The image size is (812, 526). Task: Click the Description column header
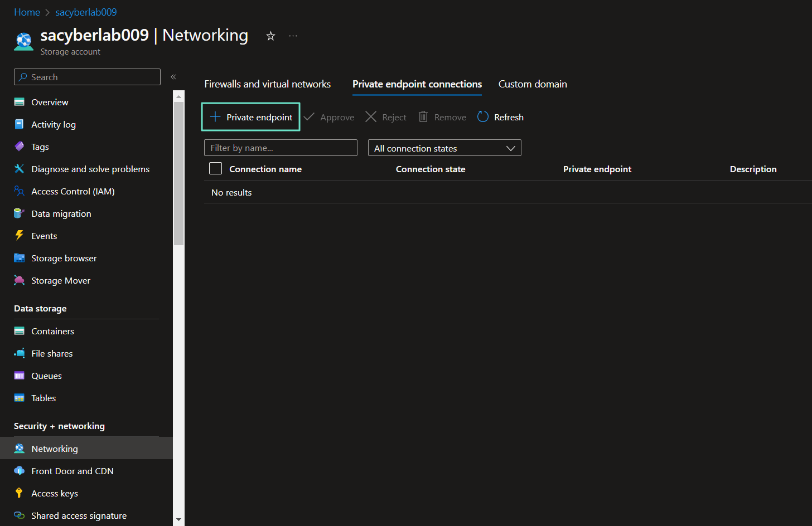(753, 169)
